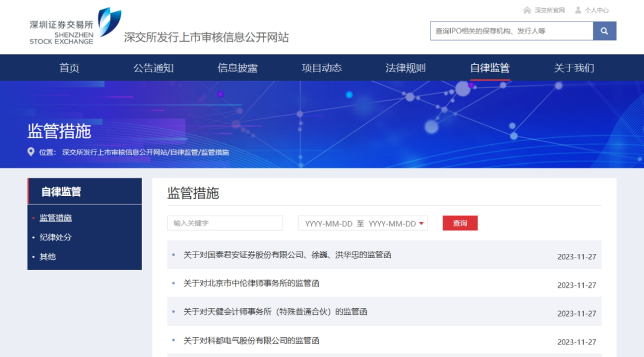Click the user icon for 个人中心

pyautogui.click(x=578, y=10)
